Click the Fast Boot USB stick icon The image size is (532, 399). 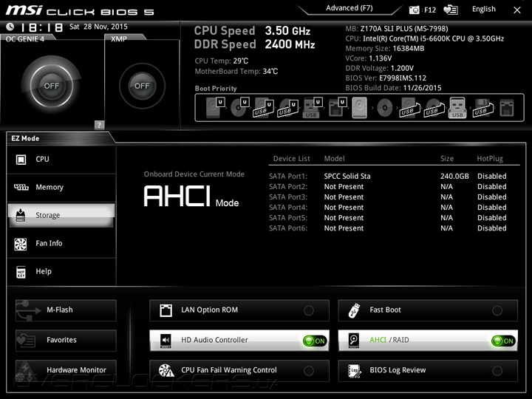(x=354, y=310)
